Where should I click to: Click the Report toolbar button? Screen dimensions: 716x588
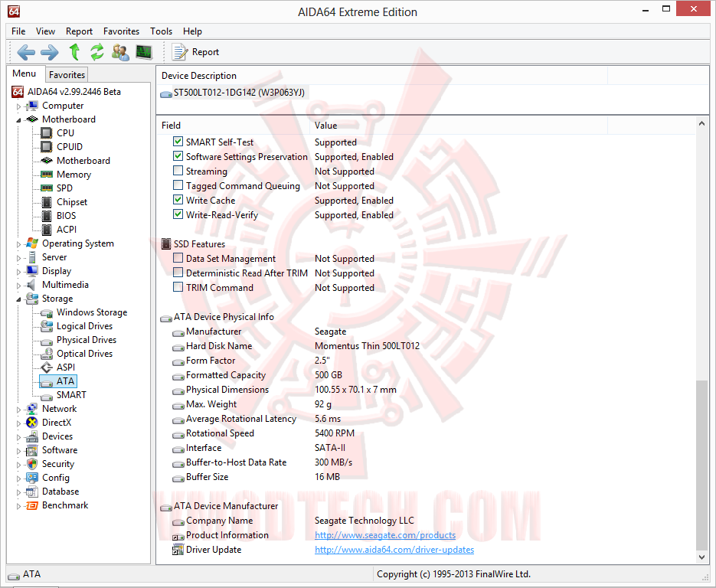[x=195, y=52]
